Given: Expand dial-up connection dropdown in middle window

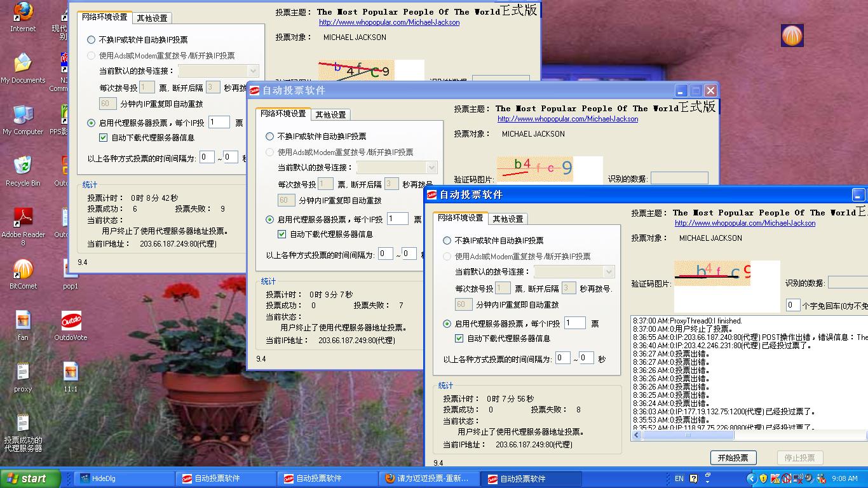Looking at the screenshot, I should click(x=431, y=168).
